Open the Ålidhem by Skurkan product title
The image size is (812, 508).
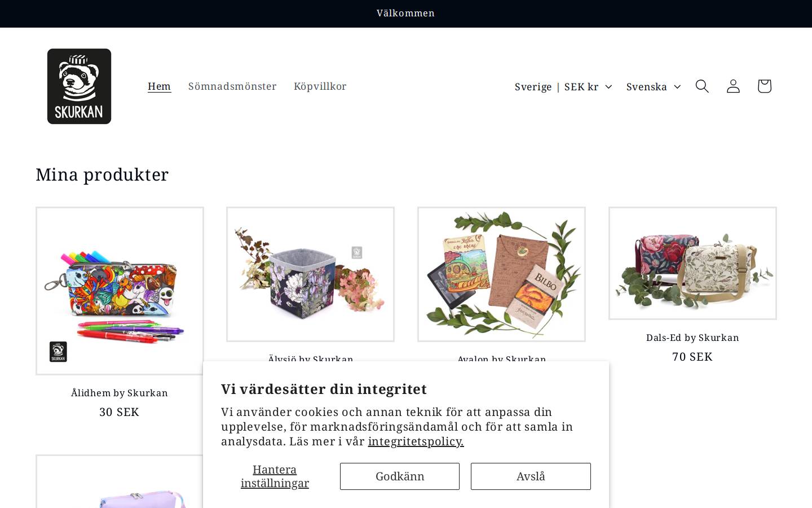[120, 393]
